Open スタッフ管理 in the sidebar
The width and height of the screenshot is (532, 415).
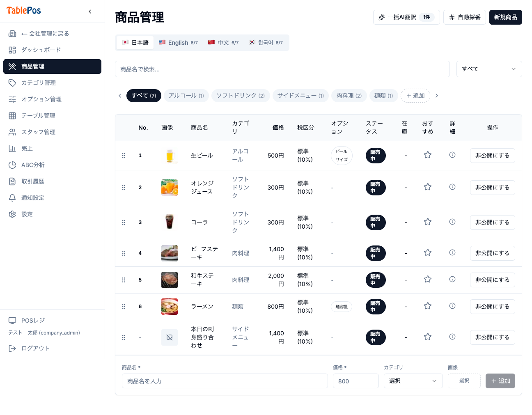52,132
